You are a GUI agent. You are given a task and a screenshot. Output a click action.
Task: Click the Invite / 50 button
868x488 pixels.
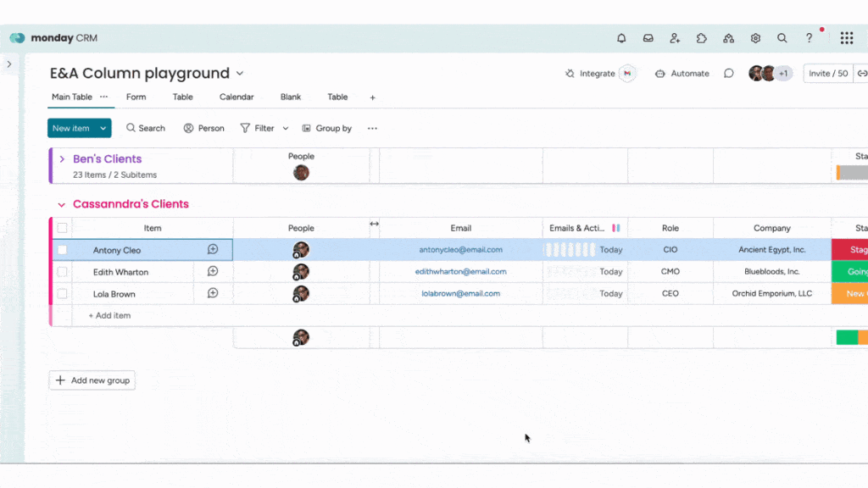point(828,74)
